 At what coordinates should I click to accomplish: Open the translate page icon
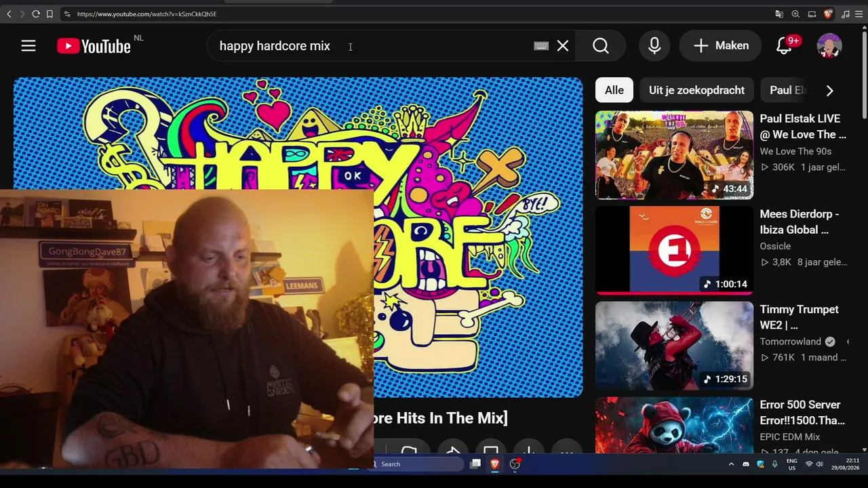click(779, 14)
